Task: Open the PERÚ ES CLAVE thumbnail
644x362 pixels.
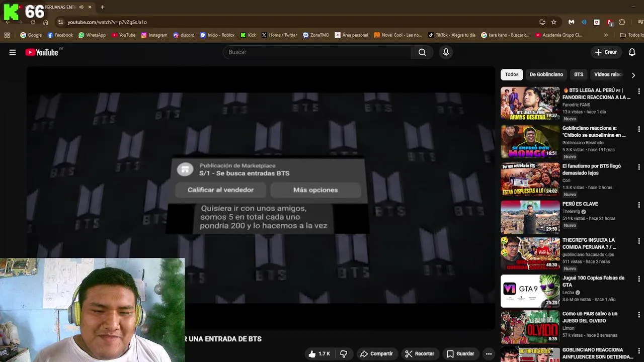Action: 530,217
